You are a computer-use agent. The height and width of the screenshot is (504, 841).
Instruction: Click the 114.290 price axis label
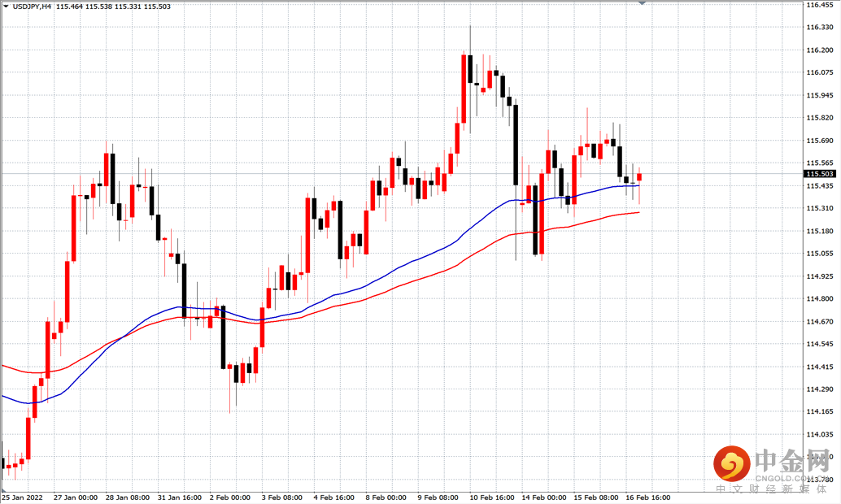pos(820,389)
